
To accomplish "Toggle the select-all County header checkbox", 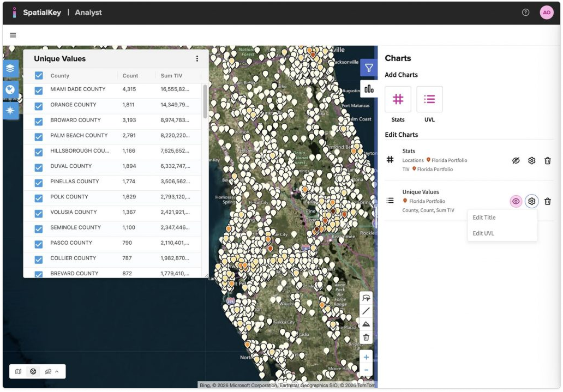I will [39, 76].
